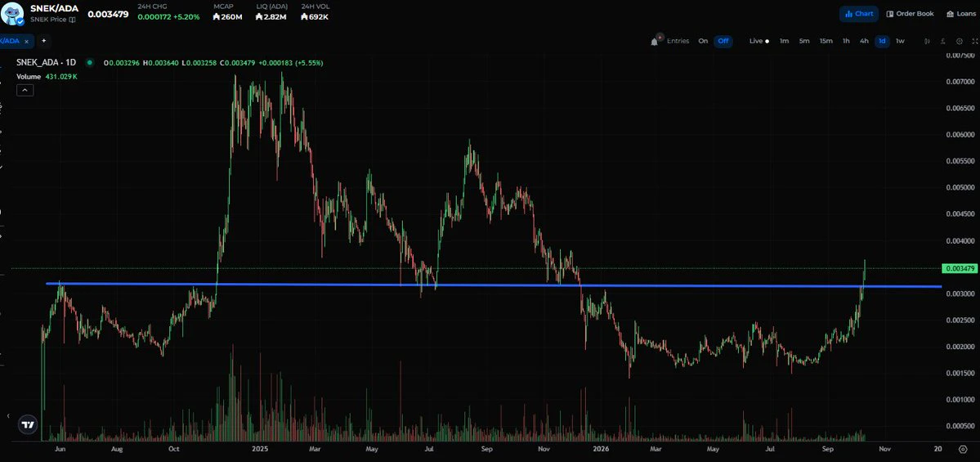Click the Volume value 431.029K
Screen dimensions: 980x462
tap(61, 76)
